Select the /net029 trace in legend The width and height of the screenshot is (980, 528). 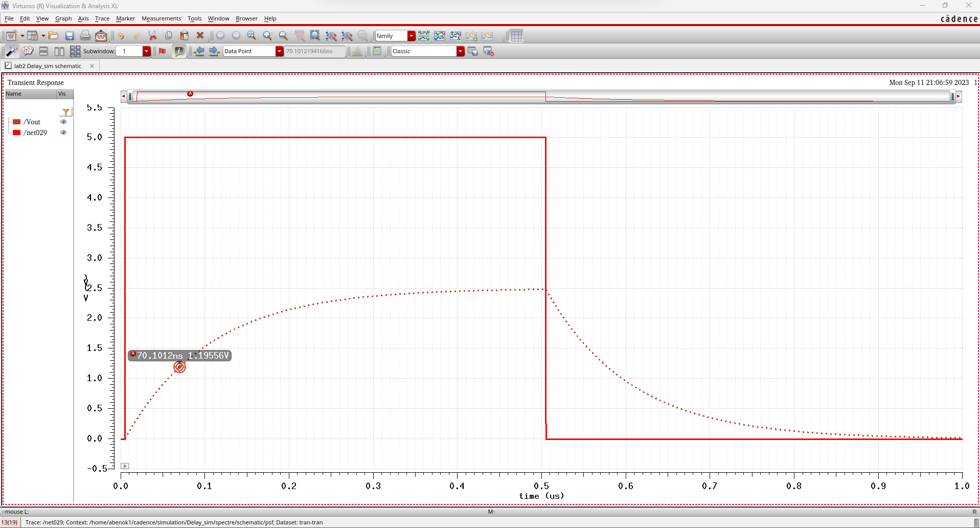[x=35, y=133]
